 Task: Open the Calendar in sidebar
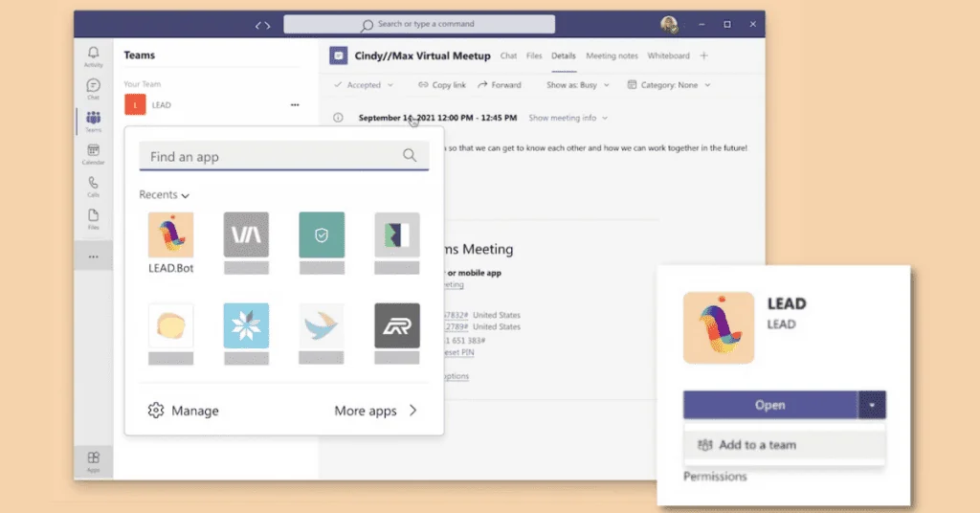click(93, 154)
